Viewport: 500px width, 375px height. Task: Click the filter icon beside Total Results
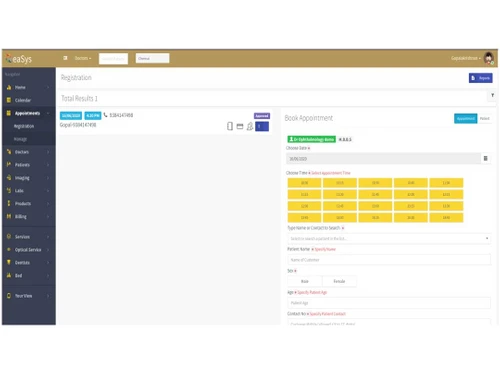(x=492, y=95)
